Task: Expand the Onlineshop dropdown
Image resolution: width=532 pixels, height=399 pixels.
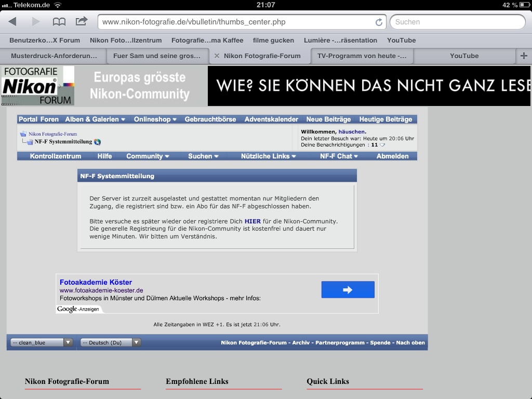Action: tap(155, 119)
